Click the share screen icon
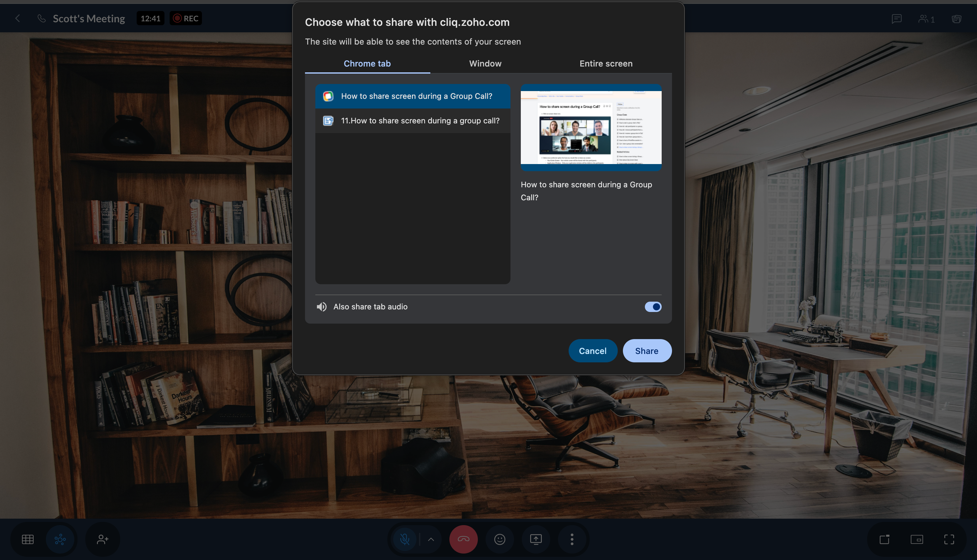Screen dimensions: 977x560 (536, 539)
